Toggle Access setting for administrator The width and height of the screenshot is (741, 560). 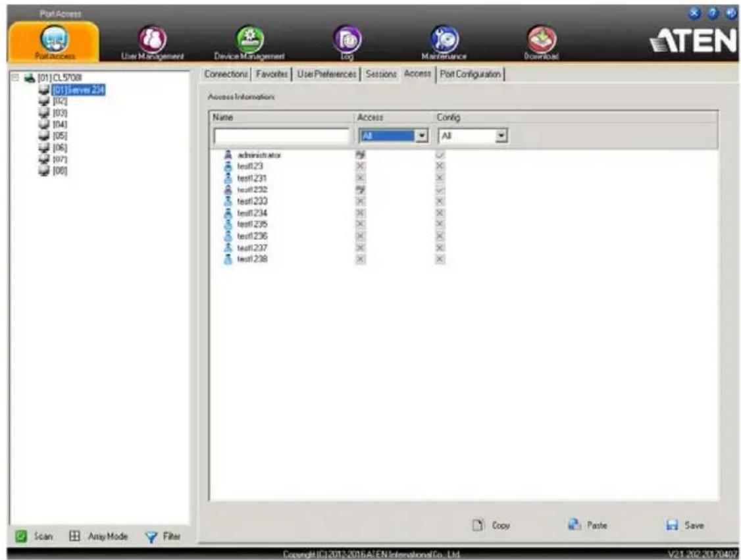coord(360,155)
